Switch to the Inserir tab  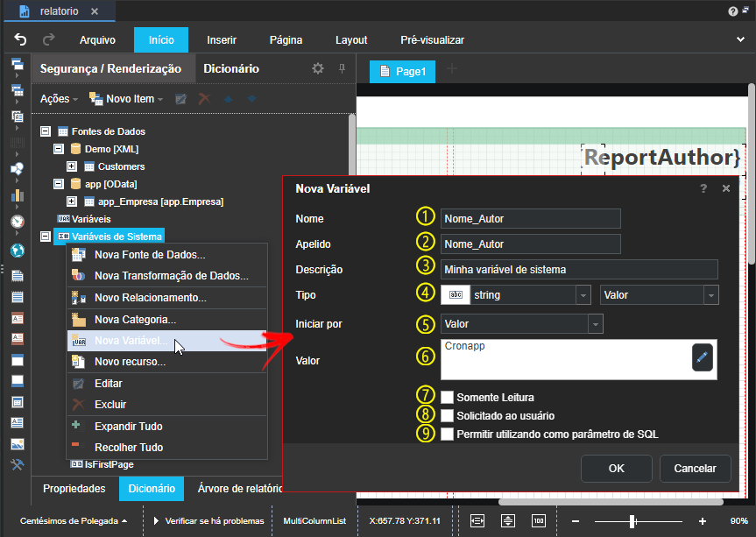click(x=222, y=40)
